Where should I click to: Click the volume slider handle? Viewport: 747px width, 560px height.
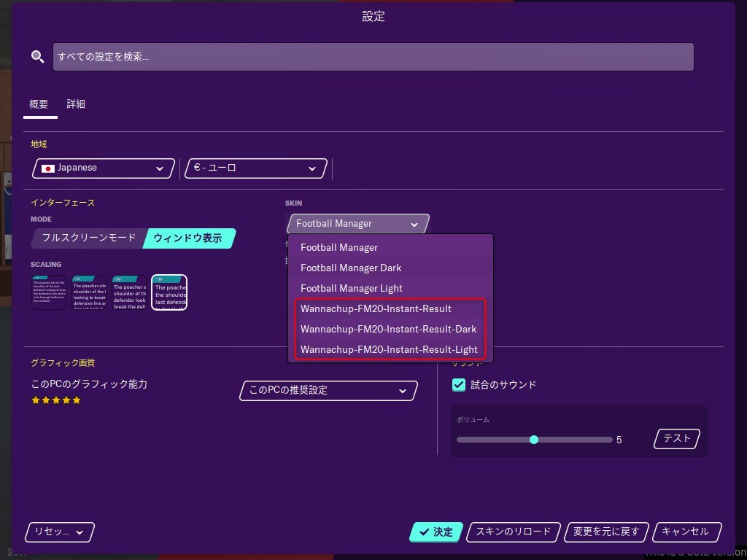(x=534, y=440)
